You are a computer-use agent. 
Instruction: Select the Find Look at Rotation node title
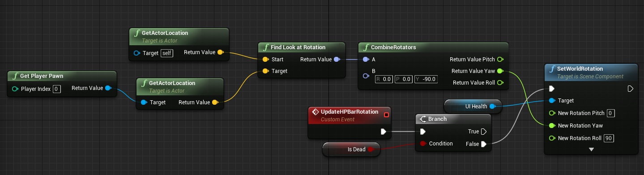(298, 47)
